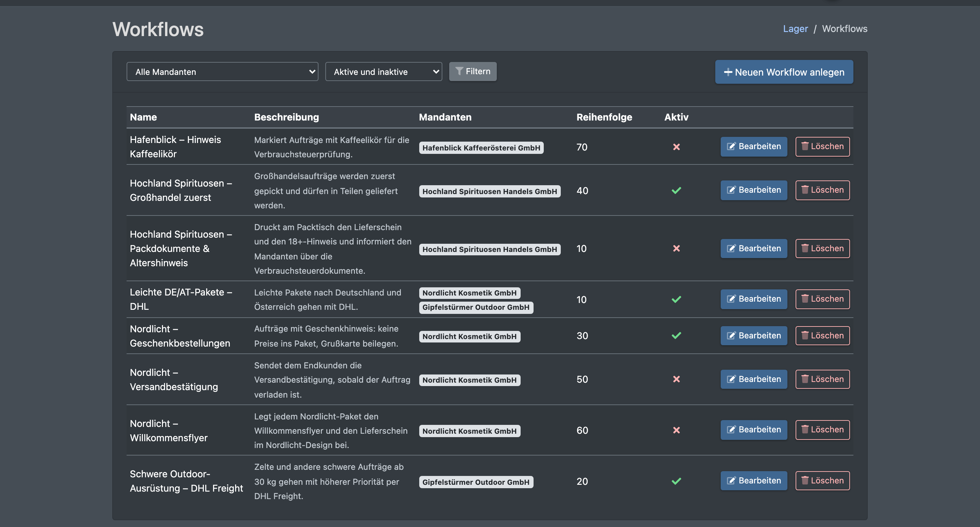The image size is (980, 527).
Task: Delete Nordlicht – Willkommensflyer workflow
Action: [x=822, y=430]
